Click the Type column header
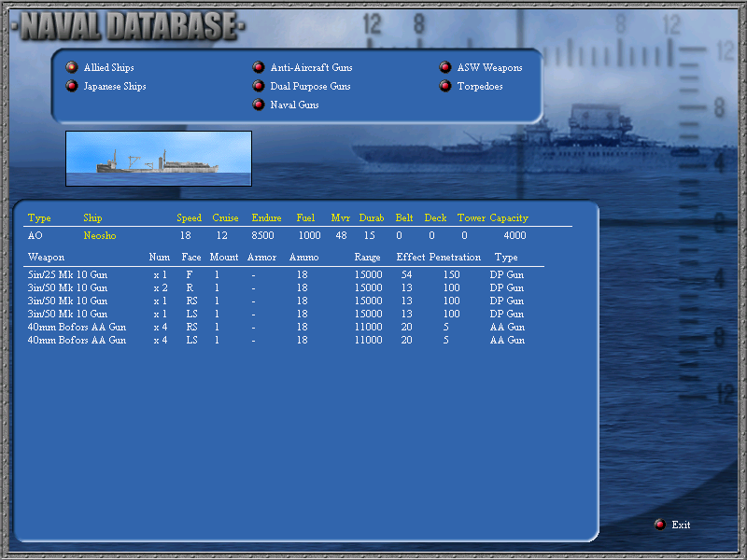747x560 pixels. coord(39,217)
